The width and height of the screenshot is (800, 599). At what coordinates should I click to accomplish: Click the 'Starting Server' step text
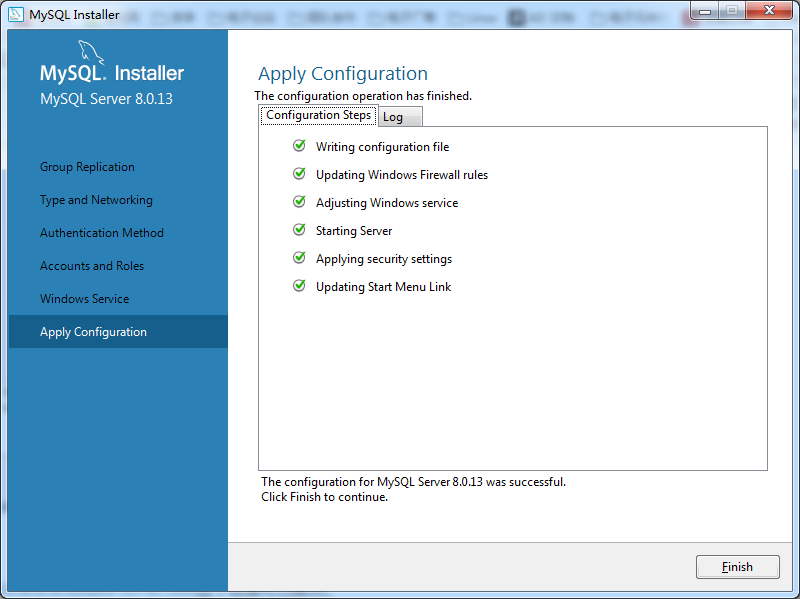354,231
